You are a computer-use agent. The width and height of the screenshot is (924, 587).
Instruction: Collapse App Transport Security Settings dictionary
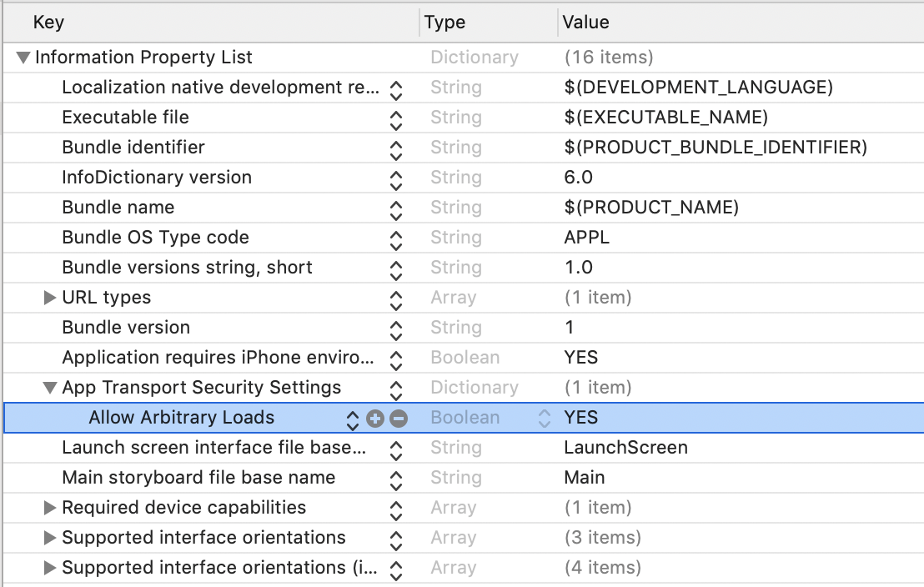[x=50, y=388]
